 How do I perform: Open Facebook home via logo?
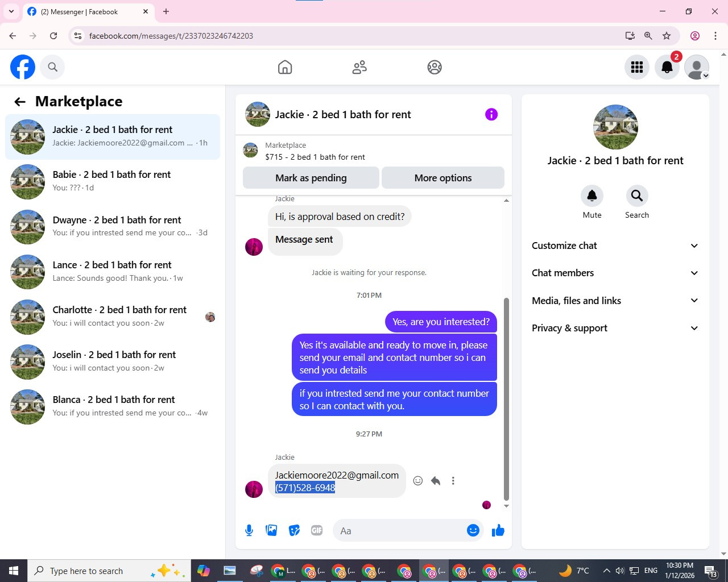(23, 67)
